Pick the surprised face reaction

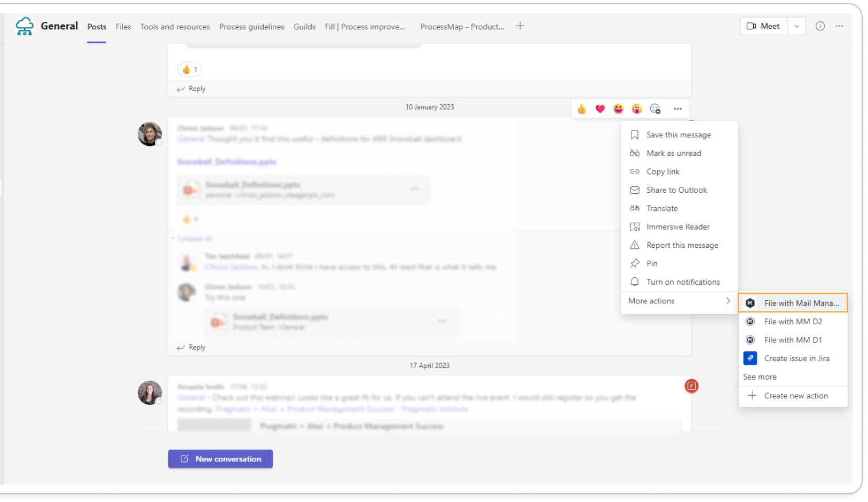coord(637,109)
